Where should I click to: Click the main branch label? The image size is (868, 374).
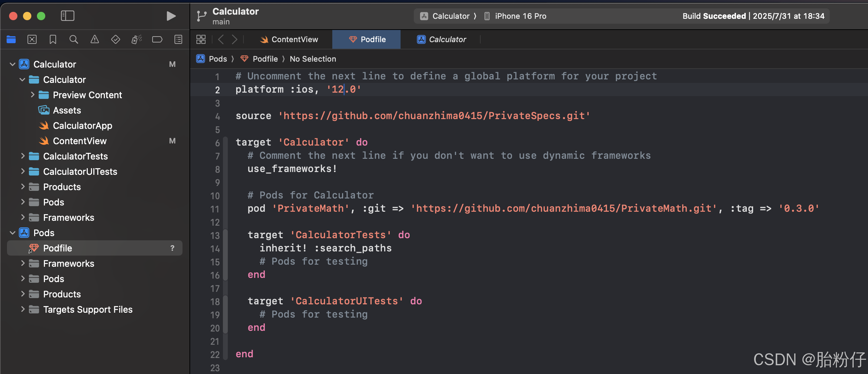[221, 22]
